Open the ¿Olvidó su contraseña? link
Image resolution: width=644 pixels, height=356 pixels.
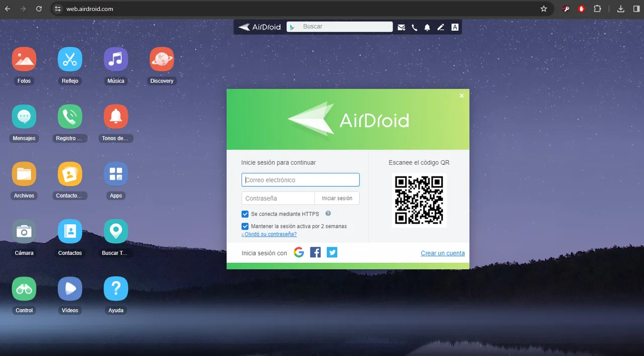[269, 234]
